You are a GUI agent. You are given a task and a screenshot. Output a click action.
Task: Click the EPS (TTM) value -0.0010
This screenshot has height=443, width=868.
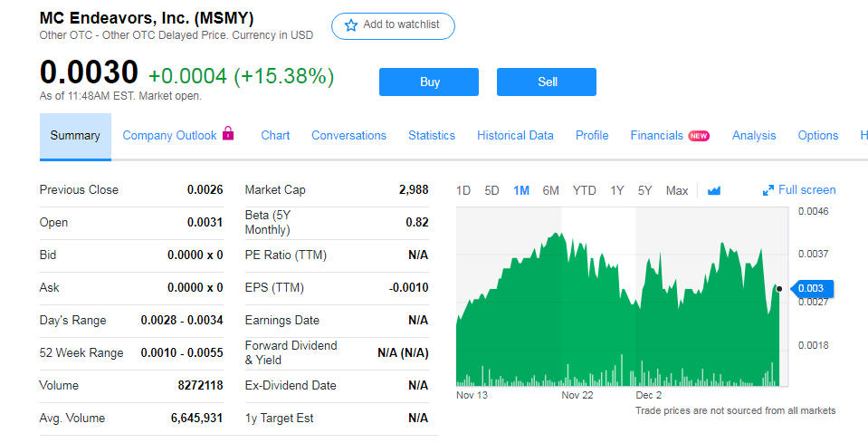click(408, 287)
